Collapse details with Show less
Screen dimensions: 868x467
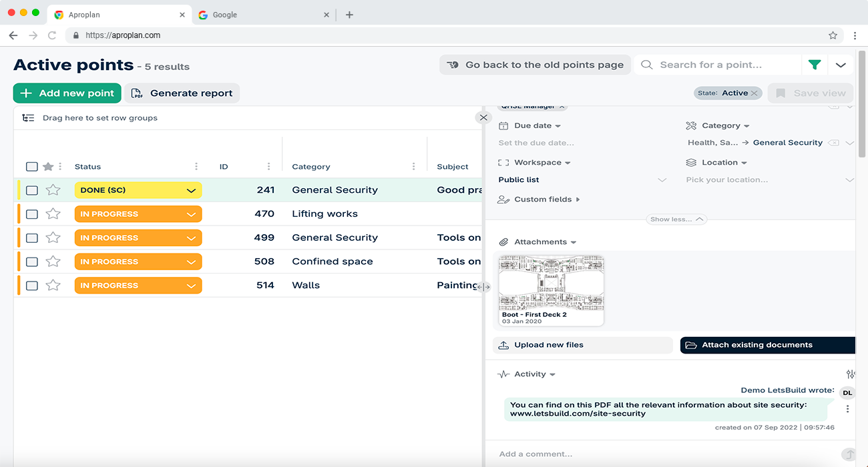point(677,219)
